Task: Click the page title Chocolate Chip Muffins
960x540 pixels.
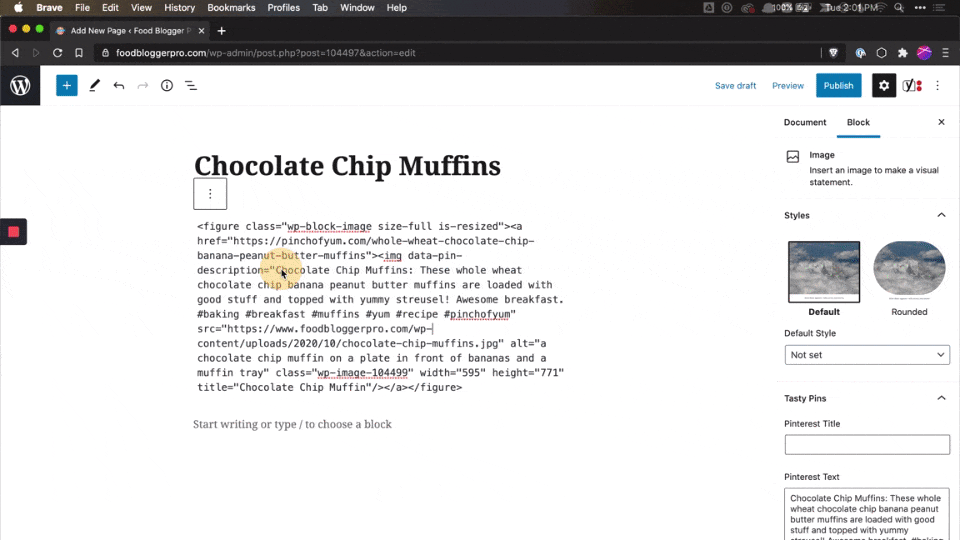Action: [x=347, y=166]
